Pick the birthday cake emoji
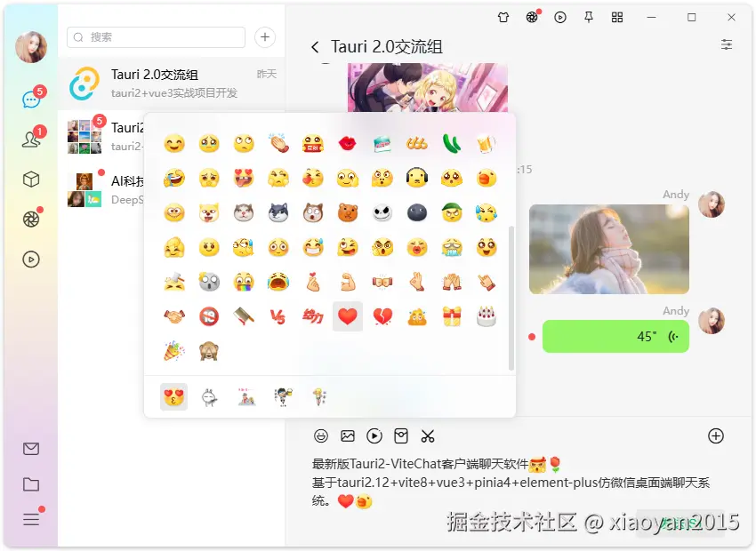Viewport: 756px width, 551px height. 486,316
